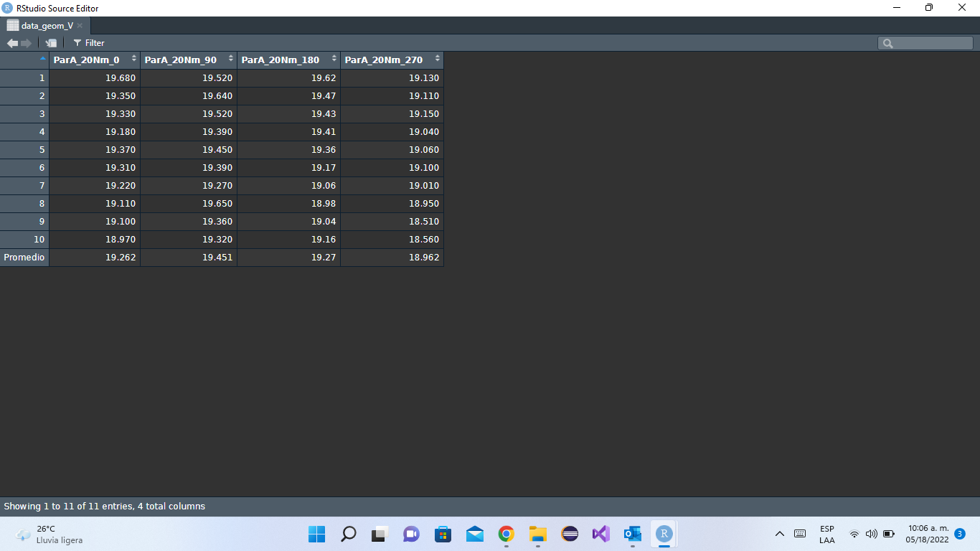Image resolution: width=980 pixels, height=551 pixels.
Task: Show hidden system tray icons
Action: (780, 534)
